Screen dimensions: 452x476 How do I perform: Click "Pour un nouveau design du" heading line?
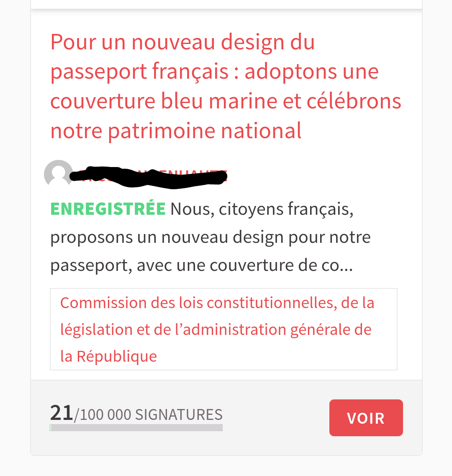[x=182, y=42]
